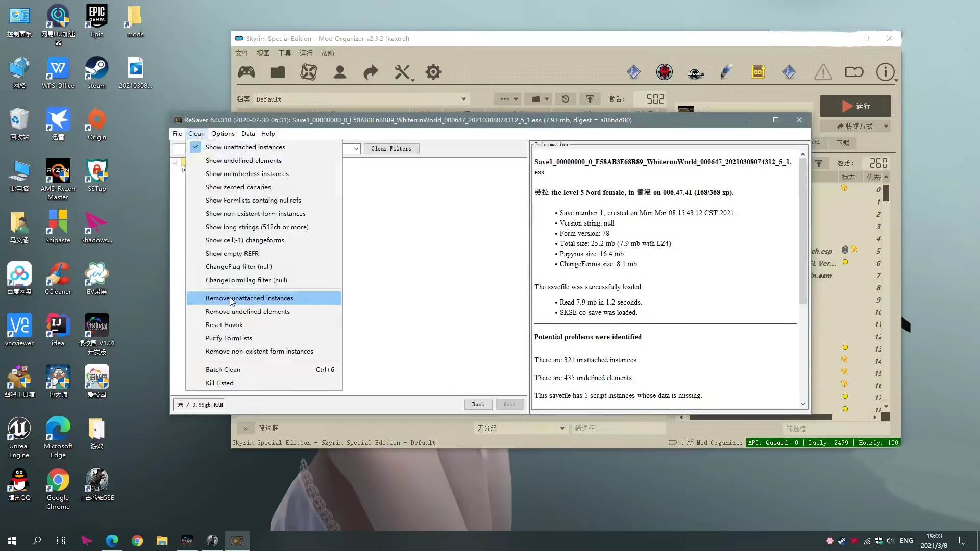Open the notification center icon
Image resolution: width=980 pixels, height=551 pixels.
[x=963, y=541]
